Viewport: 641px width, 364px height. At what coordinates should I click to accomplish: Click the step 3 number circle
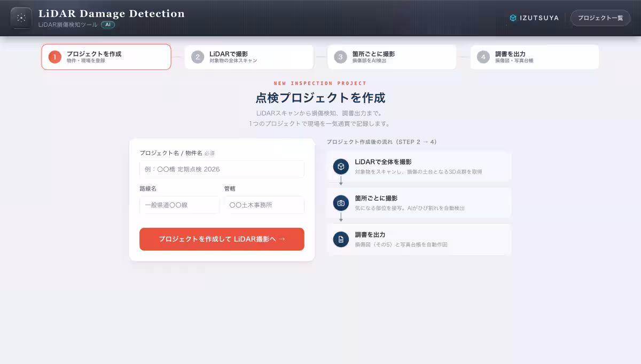click(x=340, y=57)
